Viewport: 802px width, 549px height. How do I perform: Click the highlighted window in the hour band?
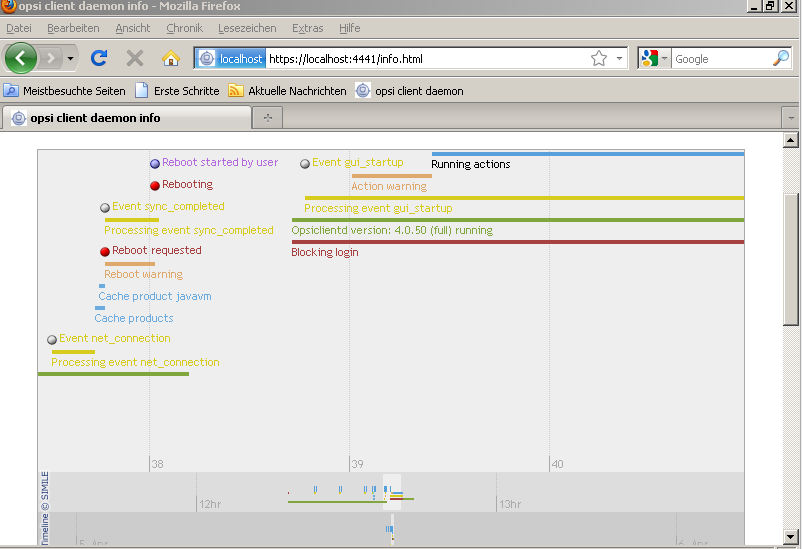click(x=392, y=492)
